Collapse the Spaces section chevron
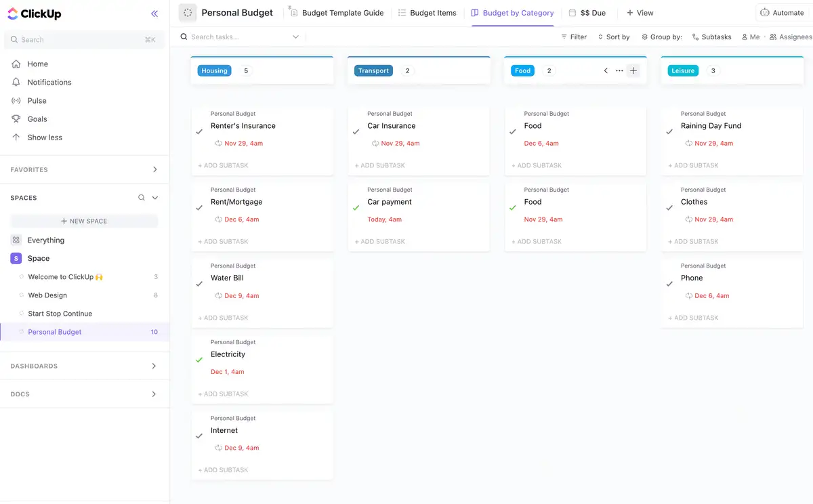This screenshot has width=813, height=504. 154,198
